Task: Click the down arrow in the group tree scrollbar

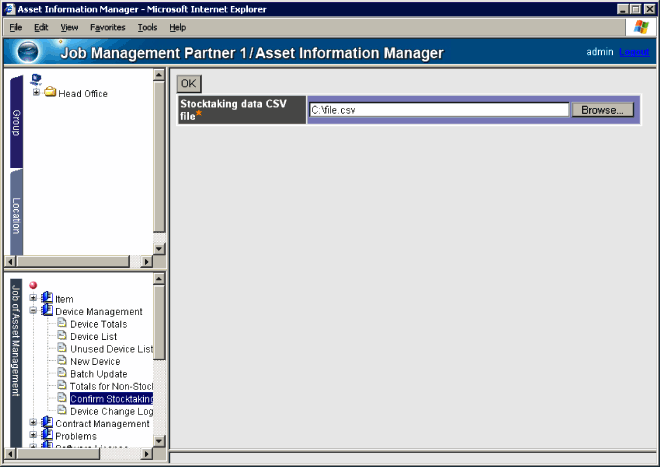Action: tap(159, 249)
